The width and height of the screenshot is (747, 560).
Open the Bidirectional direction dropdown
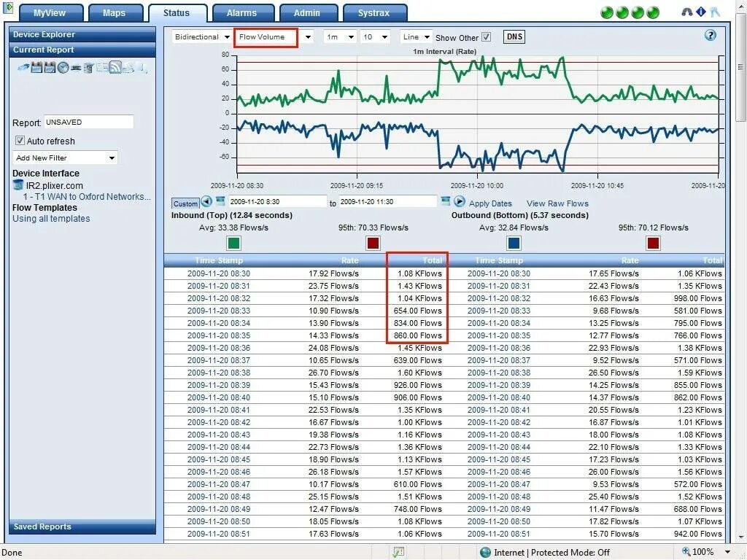(x=202, y=36)
